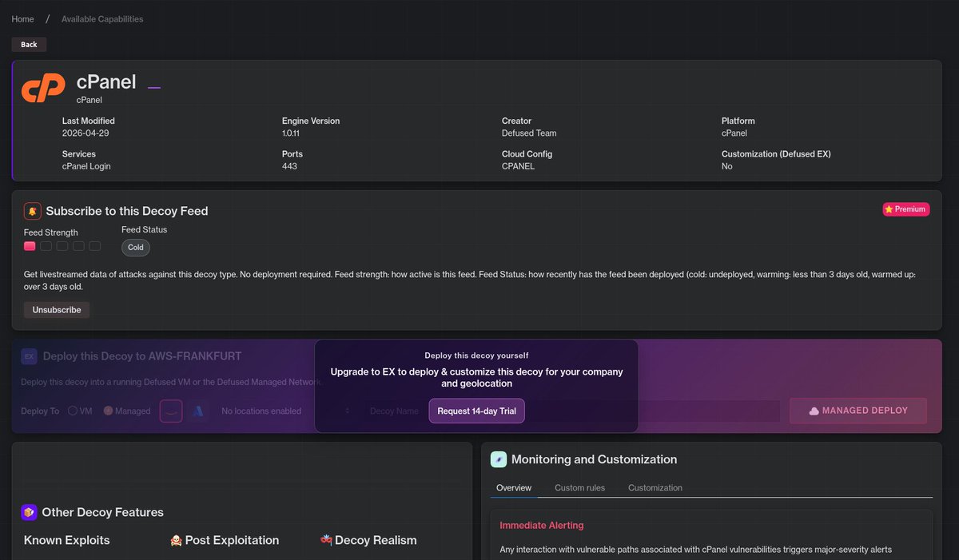Viewport: 959px width, 560px height.
Task: Click the Customization (Defused EX) value No
Action: tap(727, 166)
